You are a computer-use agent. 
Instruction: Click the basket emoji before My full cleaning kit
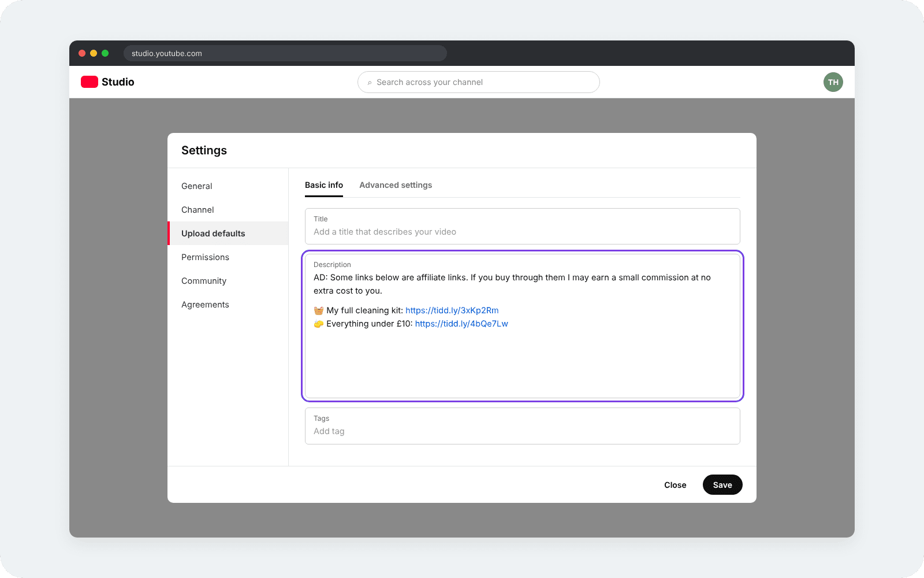(319, 310)
